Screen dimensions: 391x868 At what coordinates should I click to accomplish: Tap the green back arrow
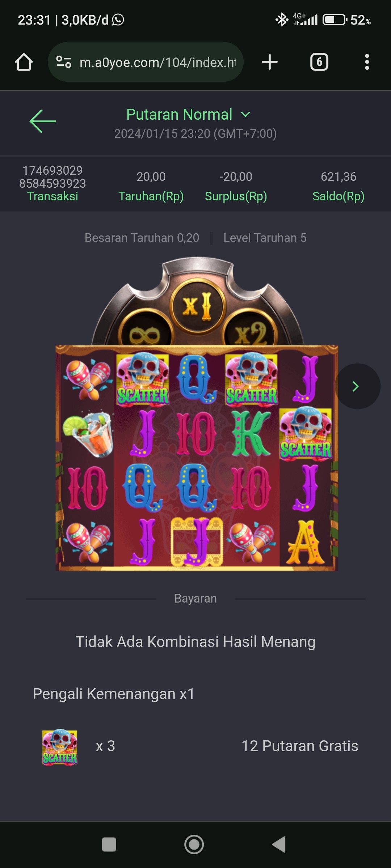[42, 121]
